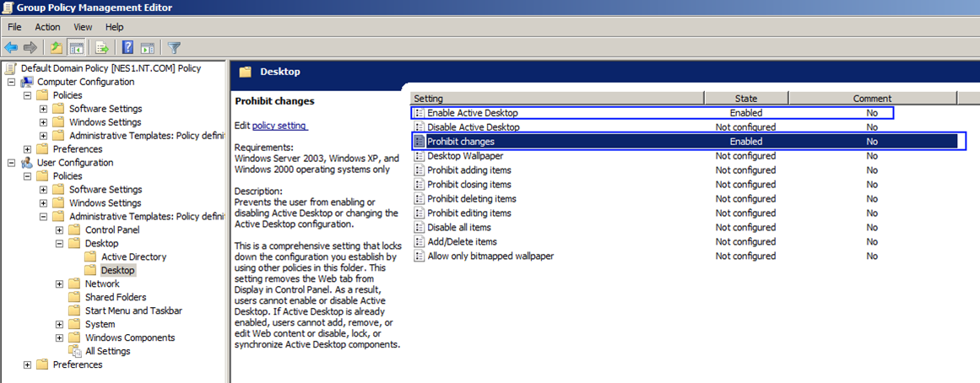Expand Windows Settings under Computer Configuration
The width and height of the screenshot is (980, 383).
pyautogui.click(x=43, y=122)
